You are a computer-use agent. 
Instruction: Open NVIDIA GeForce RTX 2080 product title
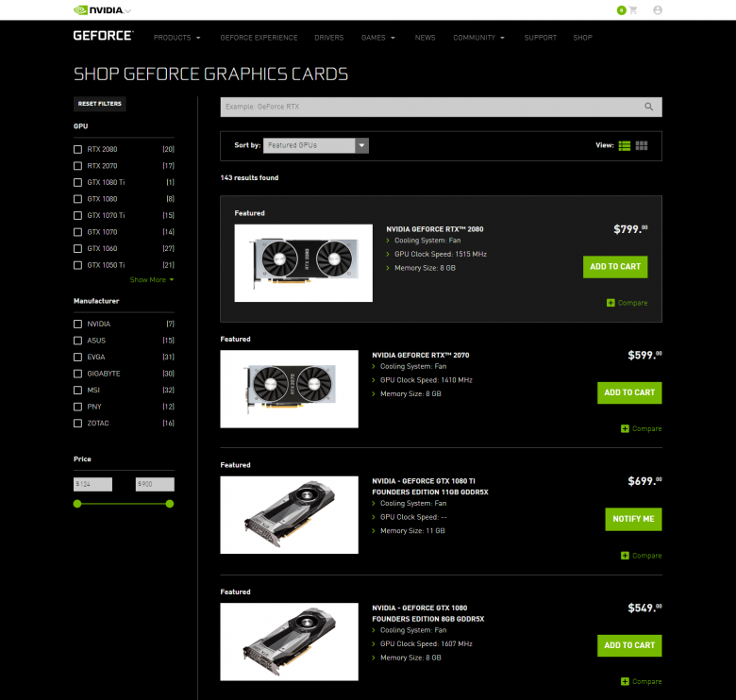tap(435, 229)
